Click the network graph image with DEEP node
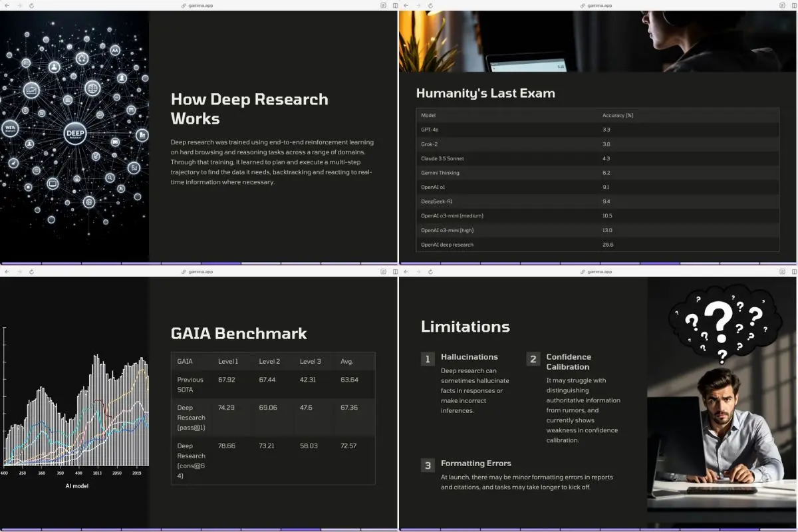This screenshot has width=798, height=532. click(x=74, y=136)
